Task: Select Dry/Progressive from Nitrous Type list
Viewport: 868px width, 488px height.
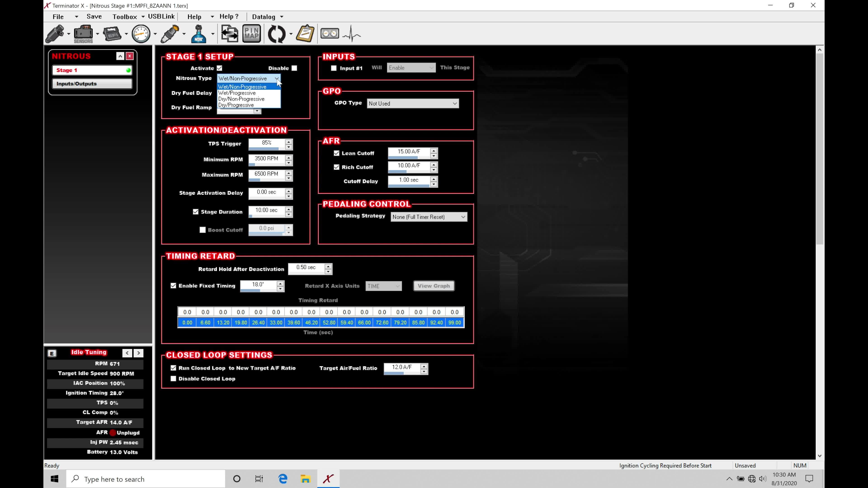Action: point(249,105)
